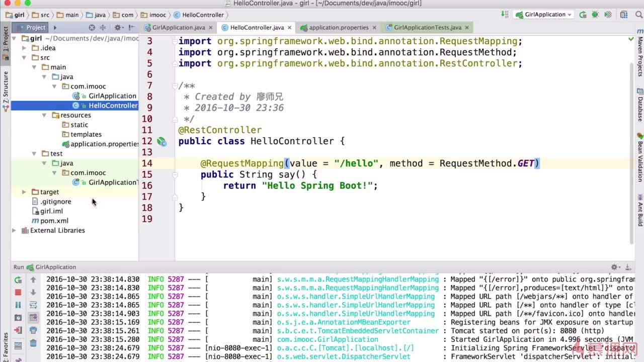Click HelloController breadcrumb in navigation bar
644x362 pixels.
point(198,15)
